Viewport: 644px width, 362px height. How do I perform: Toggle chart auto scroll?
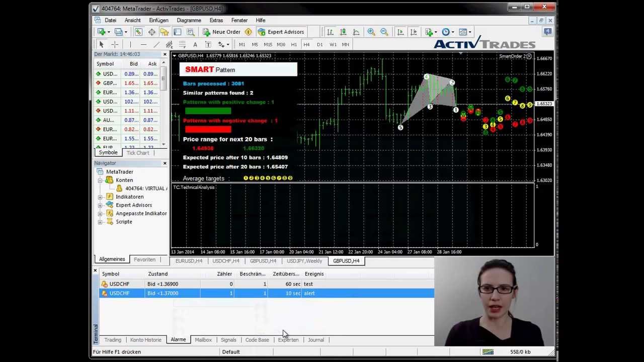[x=400, y=32]
